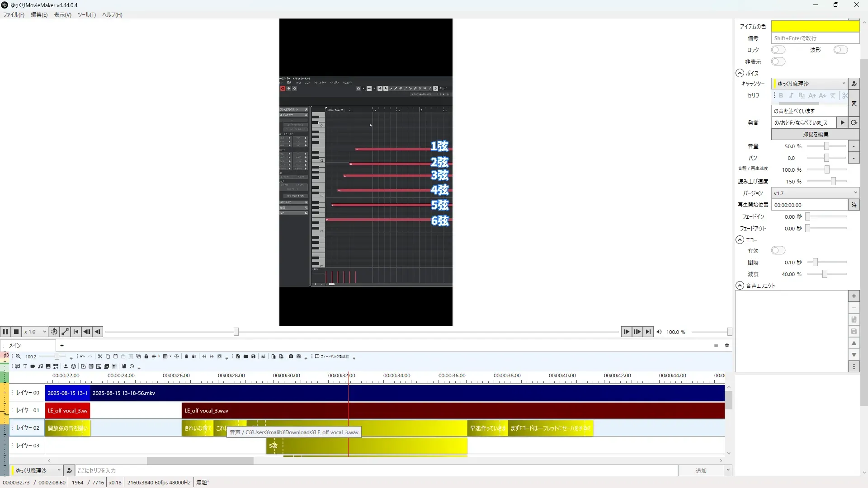This screenshot has width=868, height=488.
Task: Click the scissors cut icon in timeline toolbar
Action: pyautogui.click(x=100, y=357)
